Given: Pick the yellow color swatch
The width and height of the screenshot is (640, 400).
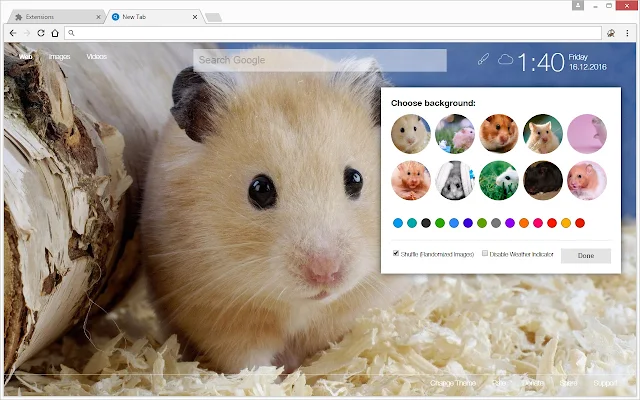Looking at the screenshot, I should point(566,223).
